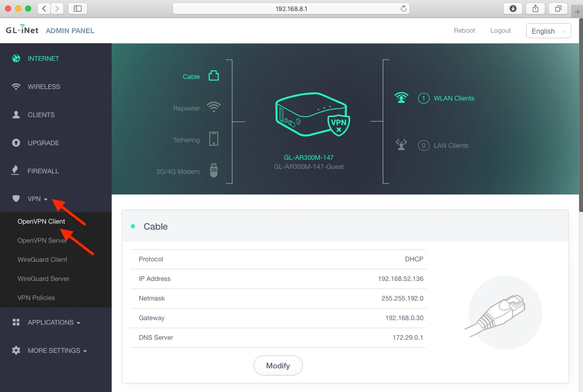
Task: Expand MORE SETTINGS in sidebar
Action: pyautogui.click(x=57, y=350)
